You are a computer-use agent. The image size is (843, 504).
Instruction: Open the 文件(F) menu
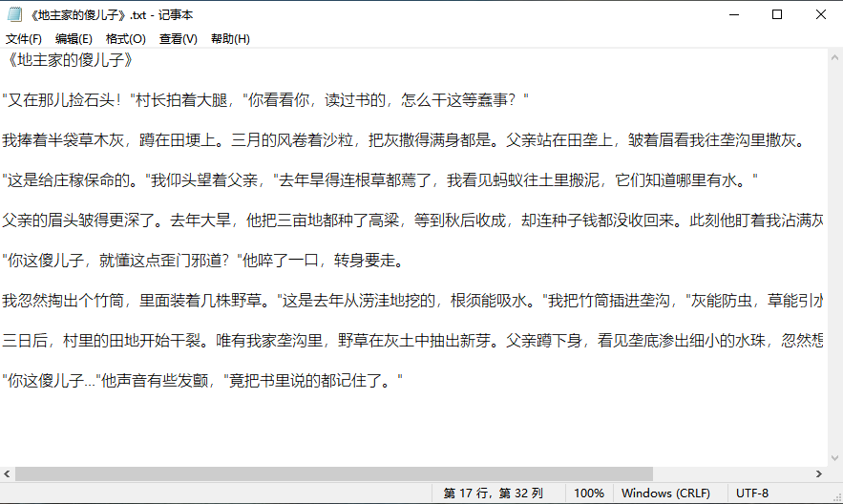pos(24,39)
